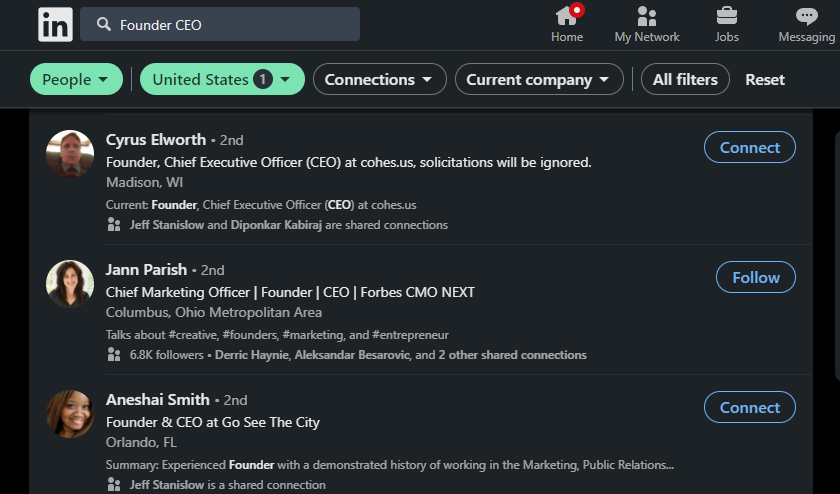Open the Home feed icon
The width and height of the screenshot is (840, 494).
(567, 16)
